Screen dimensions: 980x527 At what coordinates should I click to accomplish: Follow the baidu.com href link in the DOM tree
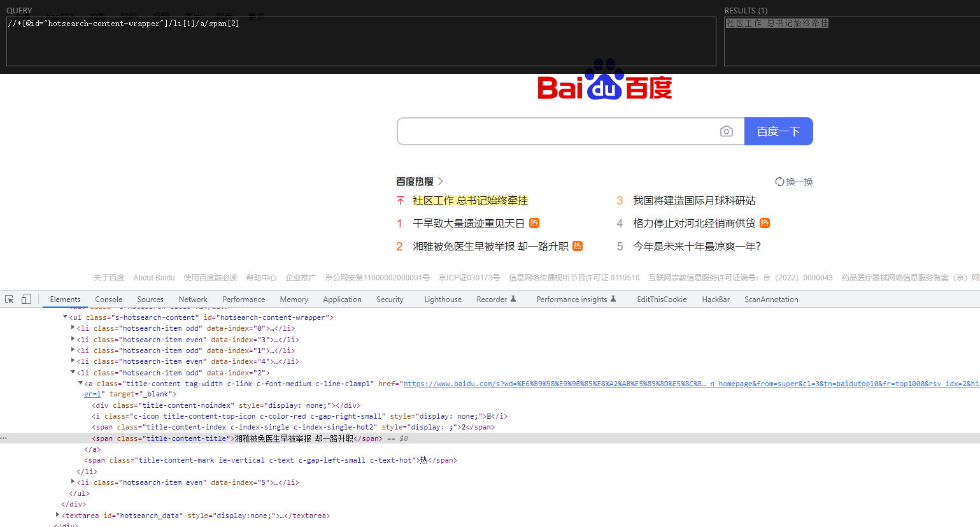point(691,384)
